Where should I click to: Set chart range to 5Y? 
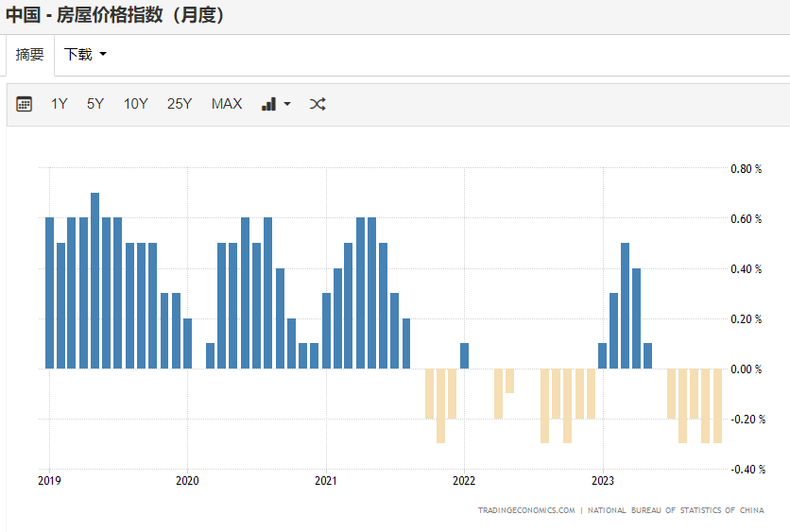pos(95,104)
